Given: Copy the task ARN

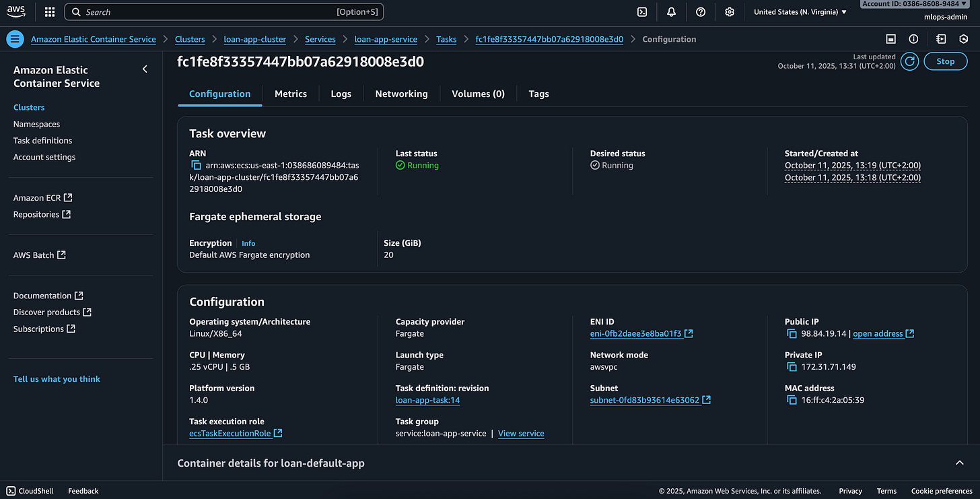Looking at the screenshot, I should point(196,165).
